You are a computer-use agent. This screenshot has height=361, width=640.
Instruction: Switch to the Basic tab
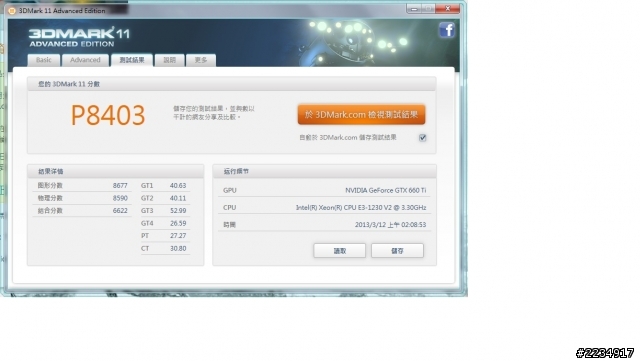coord(44,60)
